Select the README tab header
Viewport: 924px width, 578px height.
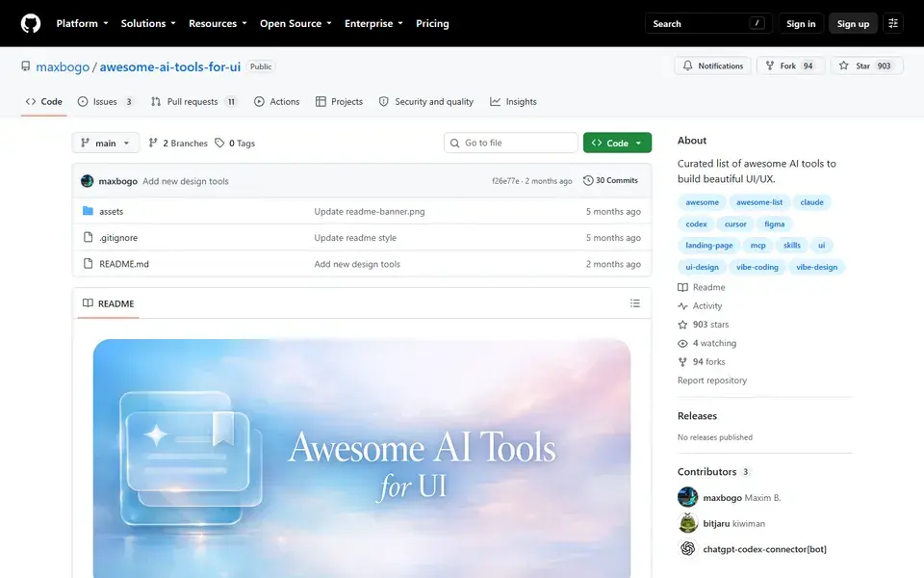click(x=109, y=303)
